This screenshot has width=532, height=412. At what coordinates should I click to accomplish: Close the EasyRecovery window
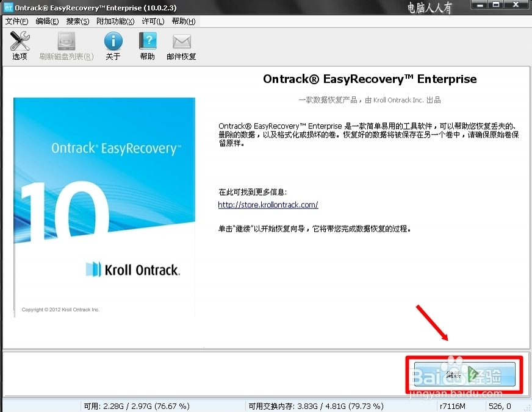pos(516,5)
